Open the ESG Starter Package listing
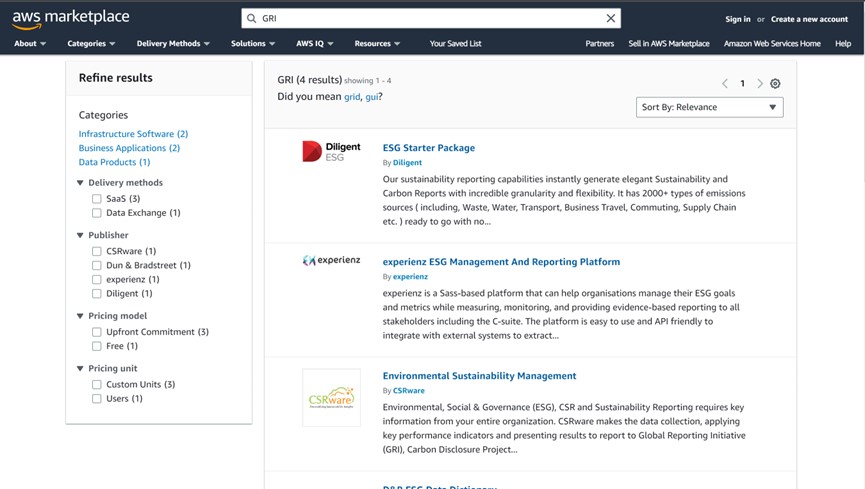 pos(429,148)
